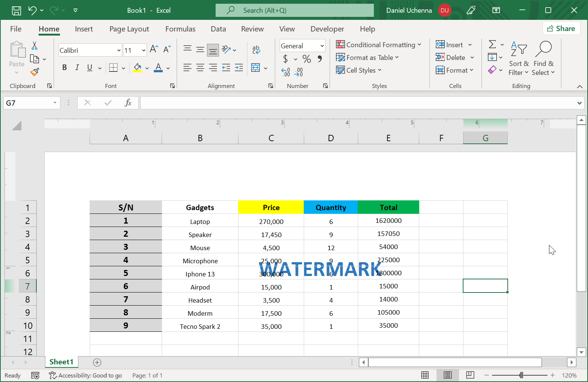Click the zoom slider handle in the status bar
Image resolution: width=588 pixels, height=382 pixels.
tap(521, 375)
